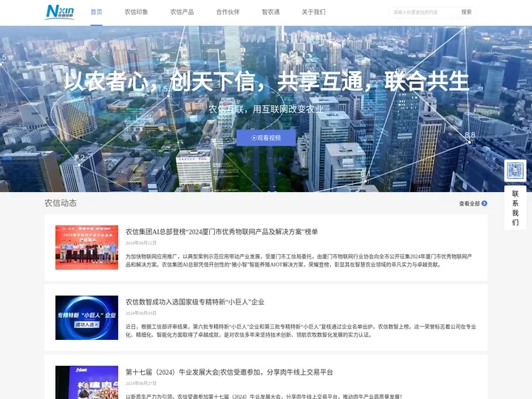The image size is (532, 399).
Task: Click banner slogan 以农者心，创天下信
Action: 266,81
